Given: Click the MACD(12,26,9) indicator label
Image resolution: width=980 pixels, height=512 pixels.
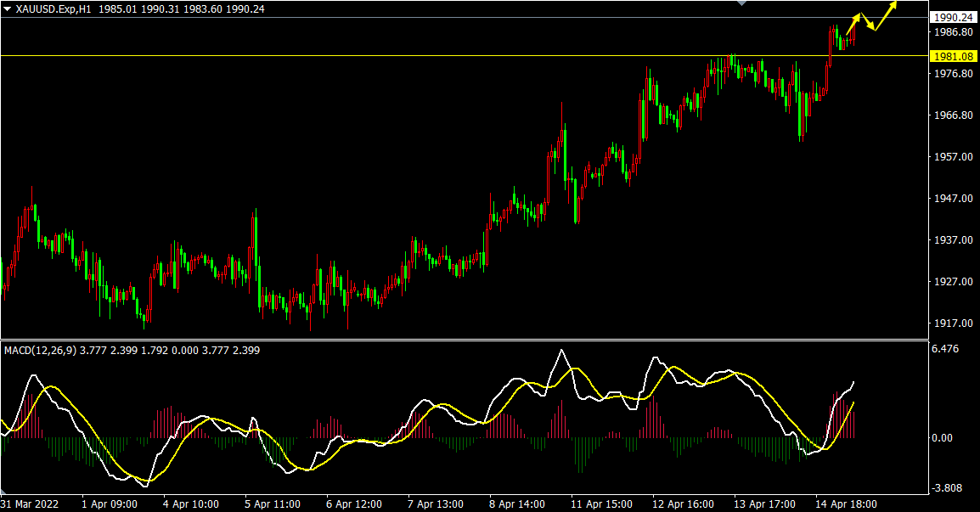Looking at the screenshot, I should (x=41, y=350).
